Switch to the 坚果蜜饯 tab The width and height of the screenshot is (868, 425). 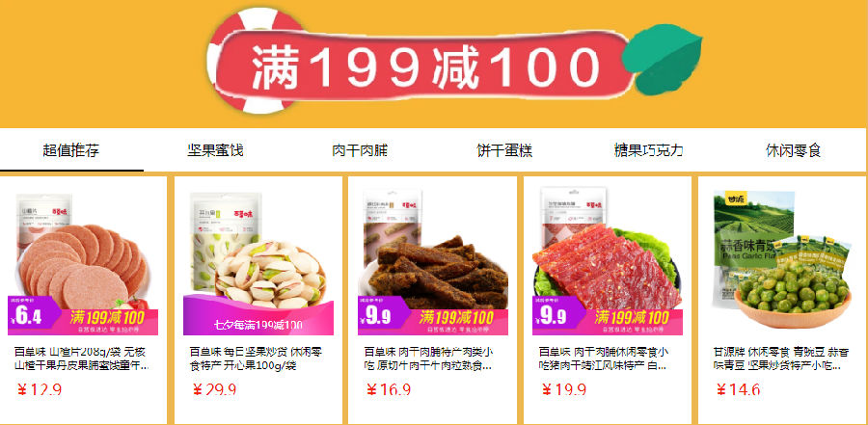click(215, 150)
